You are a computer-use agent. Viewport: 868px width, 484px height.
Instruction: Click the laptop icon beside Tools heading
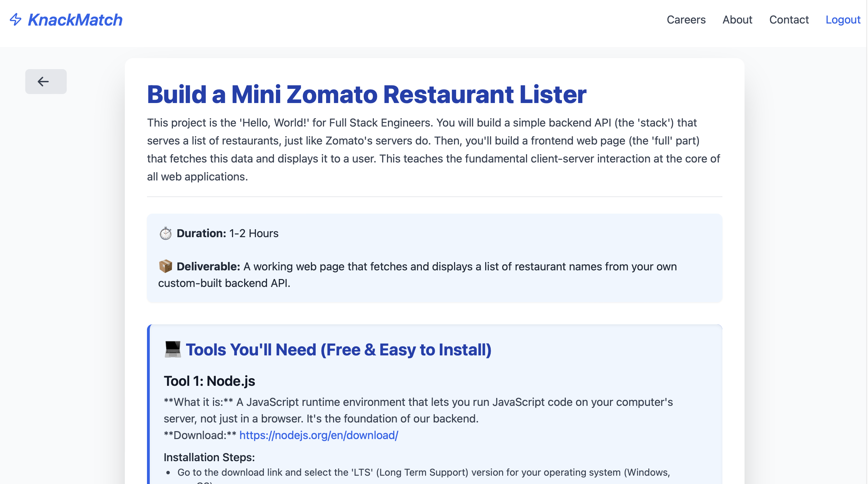click(173, 350)
